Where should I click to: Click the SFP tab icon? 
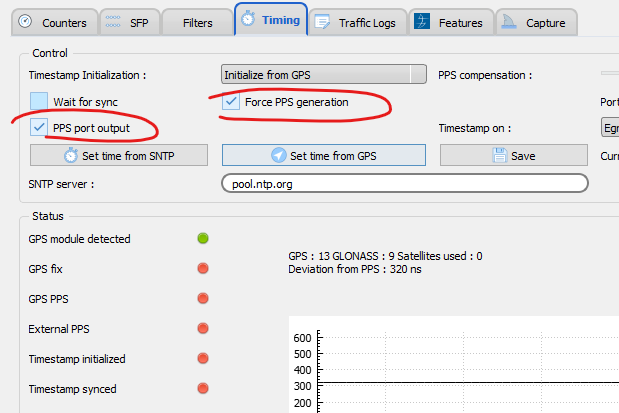point(114,22)
